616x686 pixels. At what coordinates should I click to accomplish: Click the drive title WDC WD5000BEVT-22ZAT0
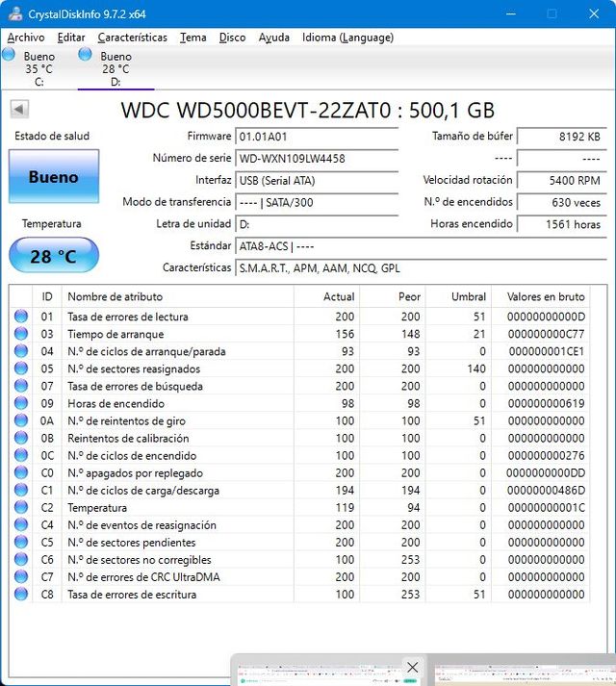coord(308,111)
